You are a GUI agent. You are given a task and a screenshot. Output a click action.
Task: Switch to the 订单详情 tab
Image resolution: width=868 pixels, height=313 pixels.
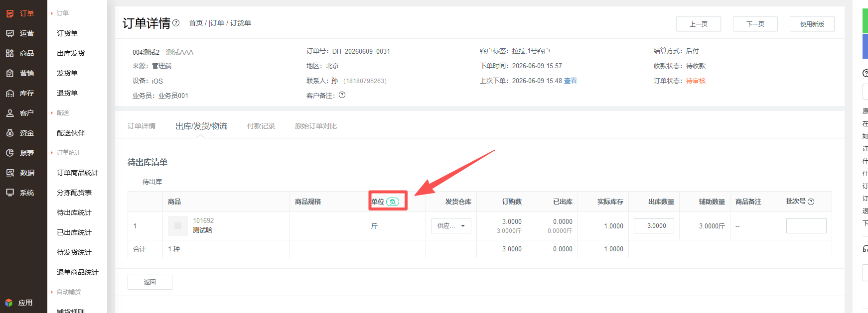coord(142,126)
